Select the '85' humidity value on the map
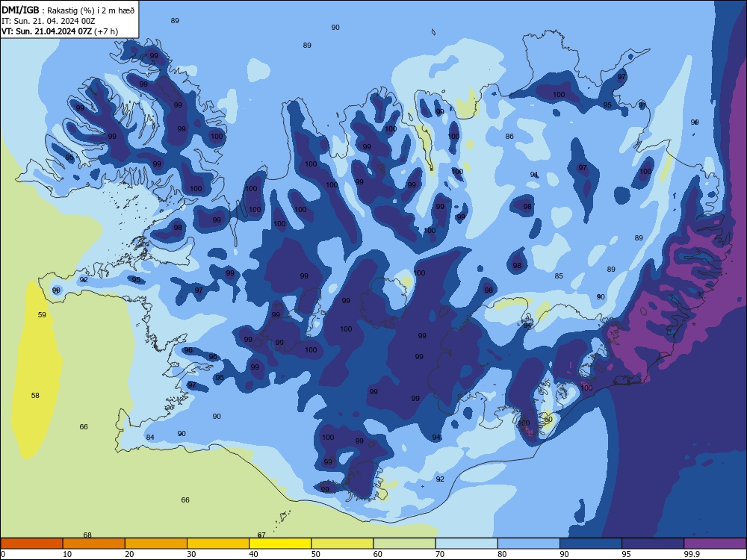Image resolution: width=747 pixels, height=560 pixels. tap(559, 276)
